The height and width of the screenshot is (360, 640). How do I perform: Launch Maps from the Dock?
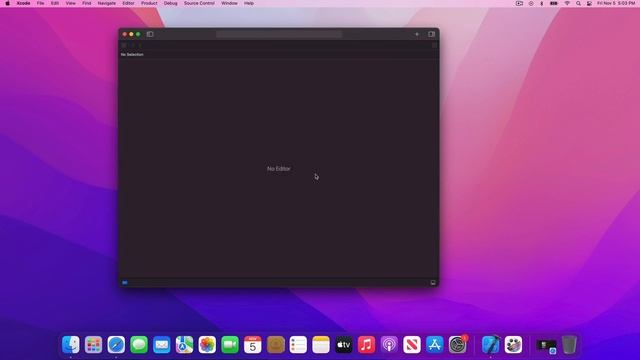pos(184,345)
